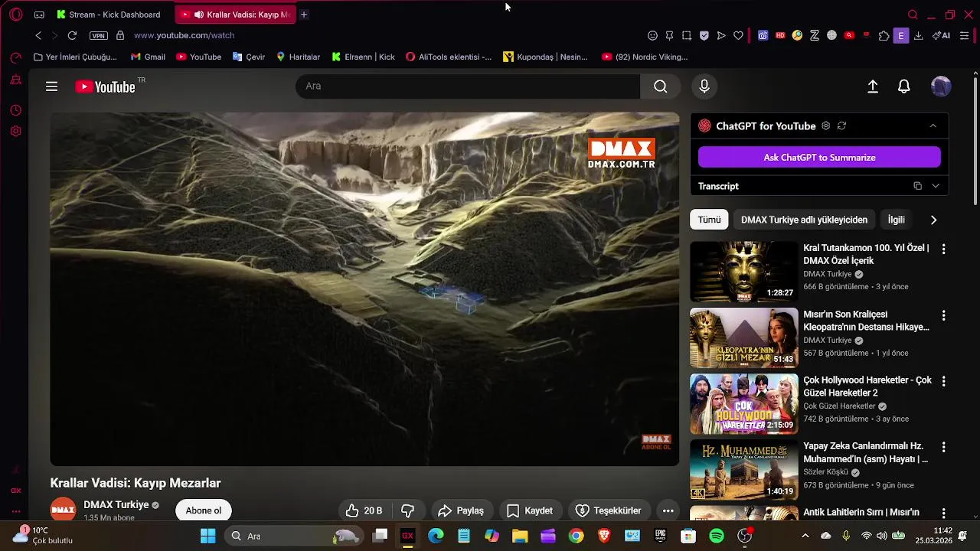Image resolution: width=980 pixels, height=551 pixels.
Task: Select the Tümü filter chip
Action: (x=709, y=220)
